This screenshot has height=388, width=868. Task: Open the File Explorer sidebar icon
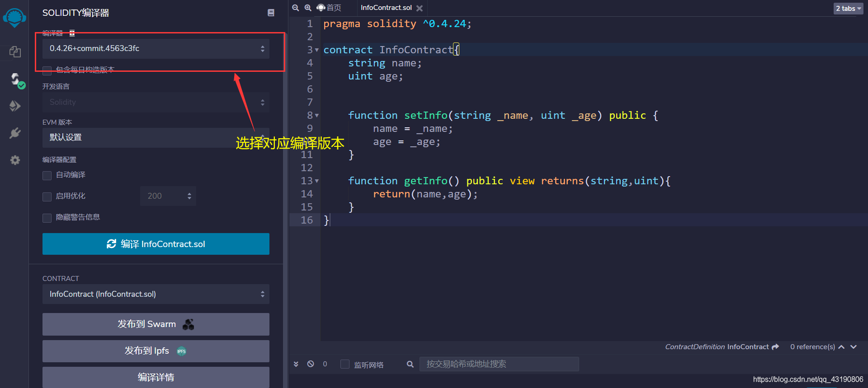(15, 52)
